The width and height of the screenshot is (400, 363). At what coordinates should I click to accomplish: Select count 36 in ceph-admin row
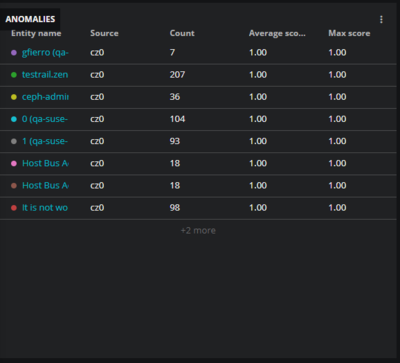pyautogui.click(x=175, y=97)
